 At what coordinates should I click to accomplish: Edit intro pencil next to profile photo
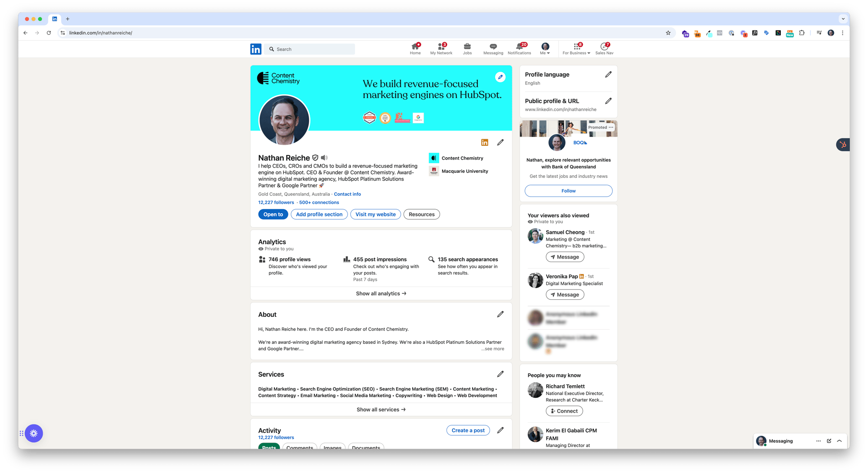[500, 142]
